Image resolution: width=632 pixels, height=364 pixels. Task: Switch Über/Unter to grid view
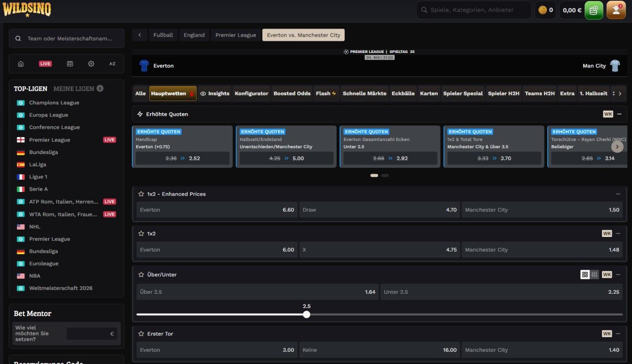(x=585, y=275)
